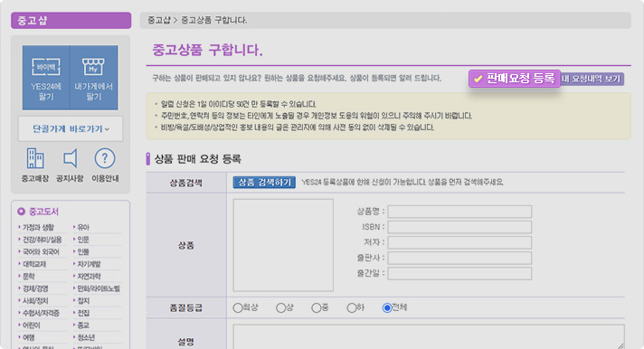Open 어린이 category

click(x=32, y=325)
